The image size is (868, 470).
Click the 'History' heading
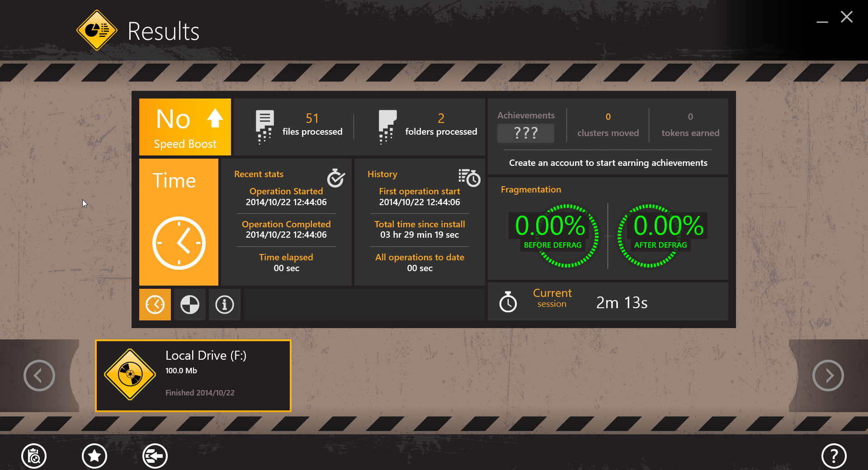click(382, 174)
